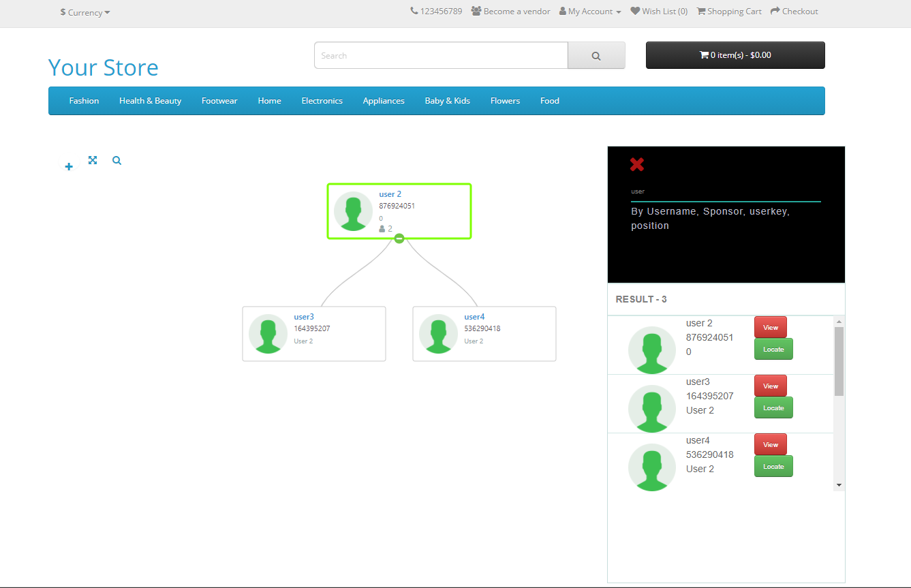Close the search panel with red X

click(636, 164)
